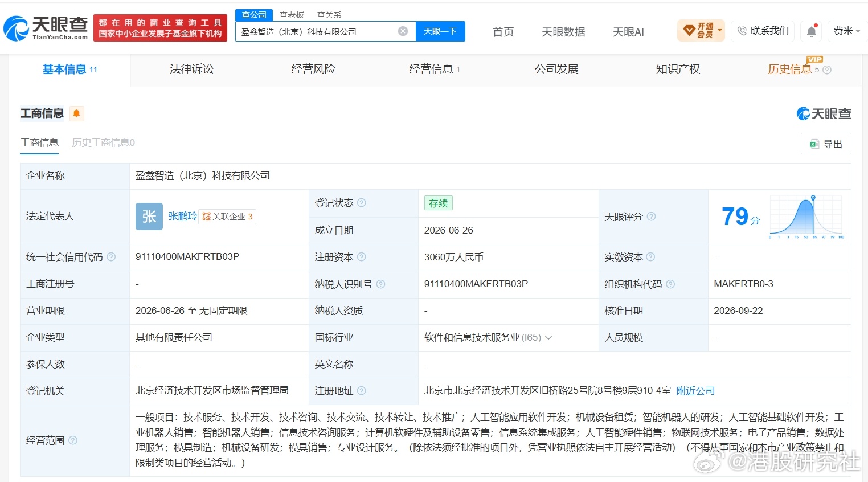Click the 联系我们 button
The width and height of the screenshot is (868, 482).
click(764, 31)
